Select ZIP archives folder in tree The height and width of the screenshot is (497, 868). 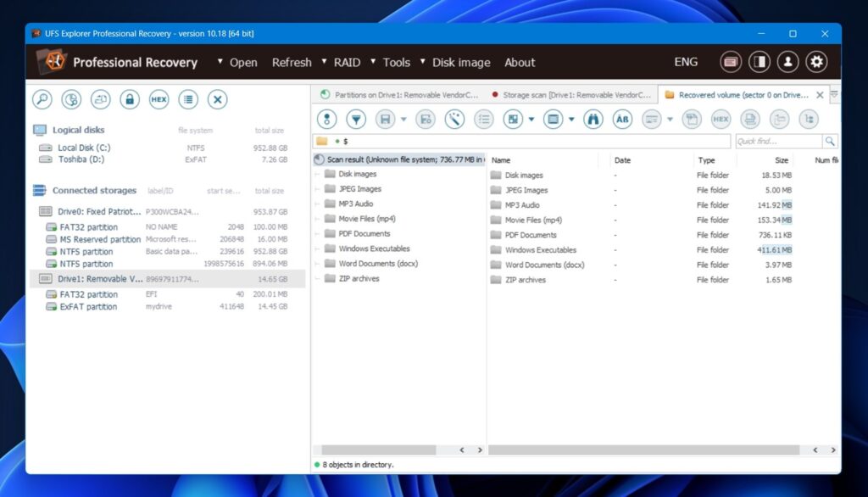click(359, 279)
